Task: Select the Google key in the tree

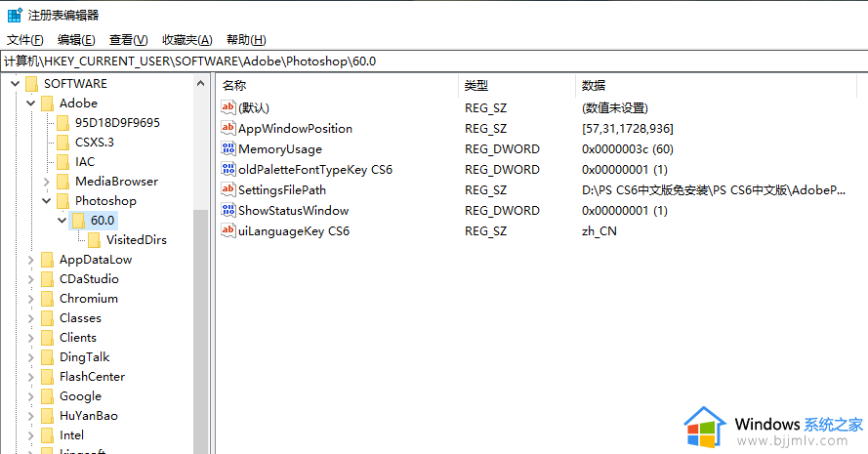Action: click(80, 396)
